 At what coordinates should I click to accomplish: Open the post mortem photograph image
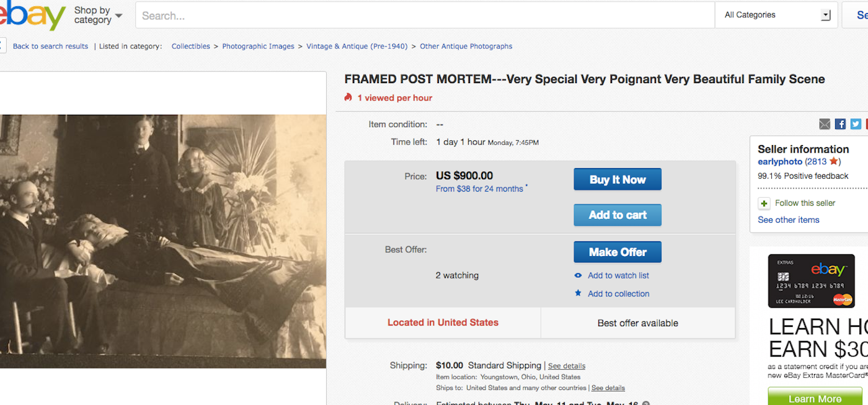point(162,241)
